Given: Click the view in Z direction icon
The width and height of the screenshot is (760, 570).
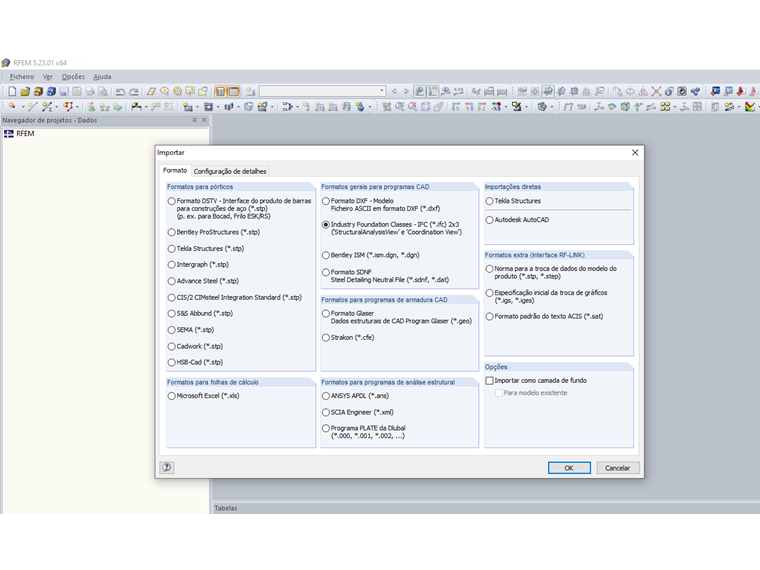Looking at the screenshot, I should point(482,107).
